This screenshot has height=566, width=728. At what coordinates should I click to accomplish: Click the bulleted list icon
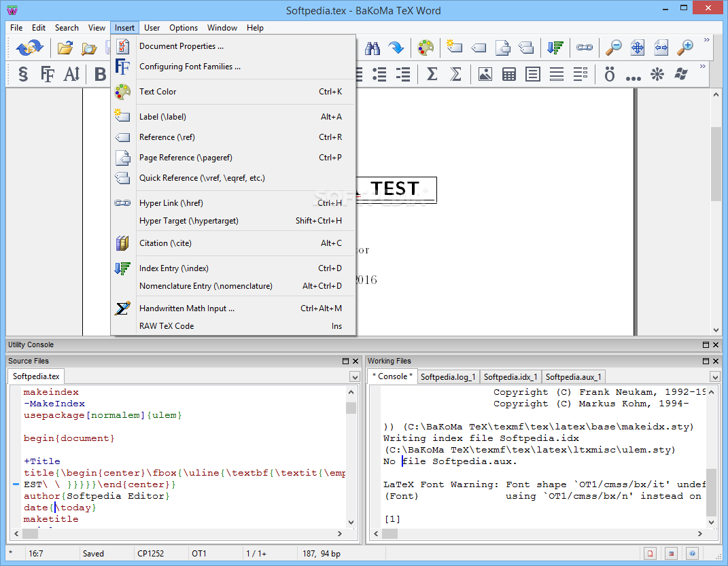tap(379, 74)
